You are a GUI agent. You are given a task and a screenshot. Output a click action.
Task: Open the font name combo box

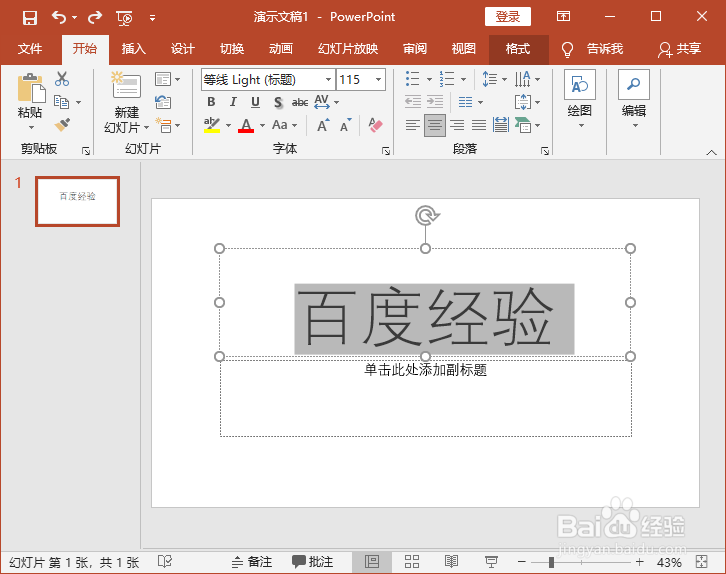[x=268, y=80]
